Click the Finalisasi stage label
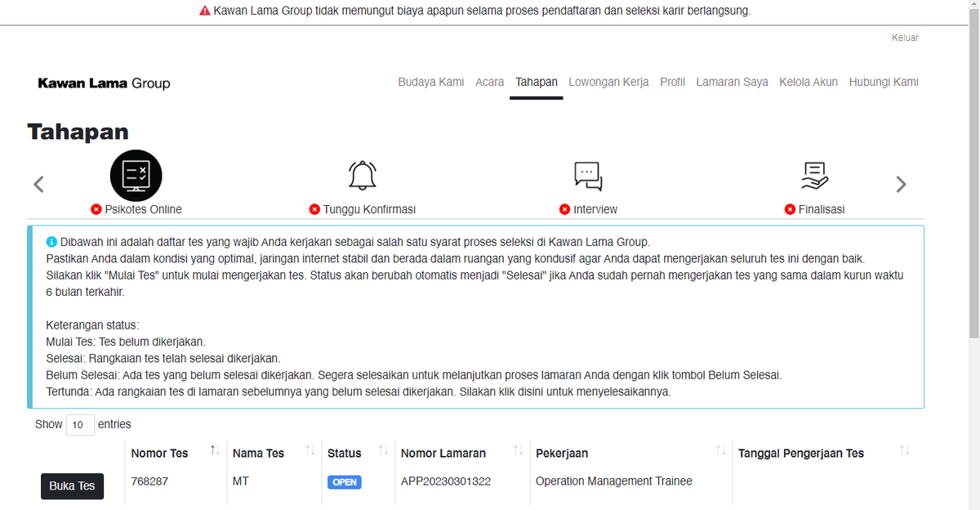 (x=822, y=209)
